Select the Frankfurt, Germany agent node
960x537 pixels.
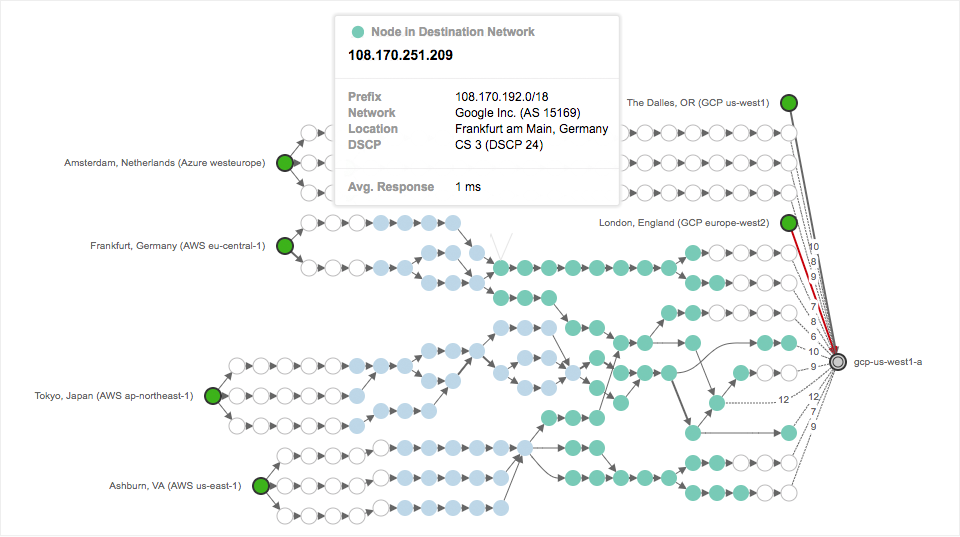click(x=284, y=245)
